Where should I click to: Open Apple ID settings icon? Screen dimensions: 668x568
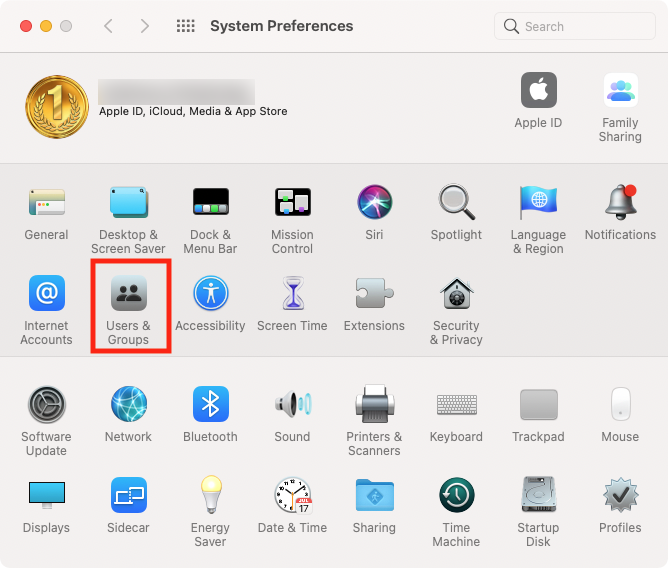(x=539, y=90)
